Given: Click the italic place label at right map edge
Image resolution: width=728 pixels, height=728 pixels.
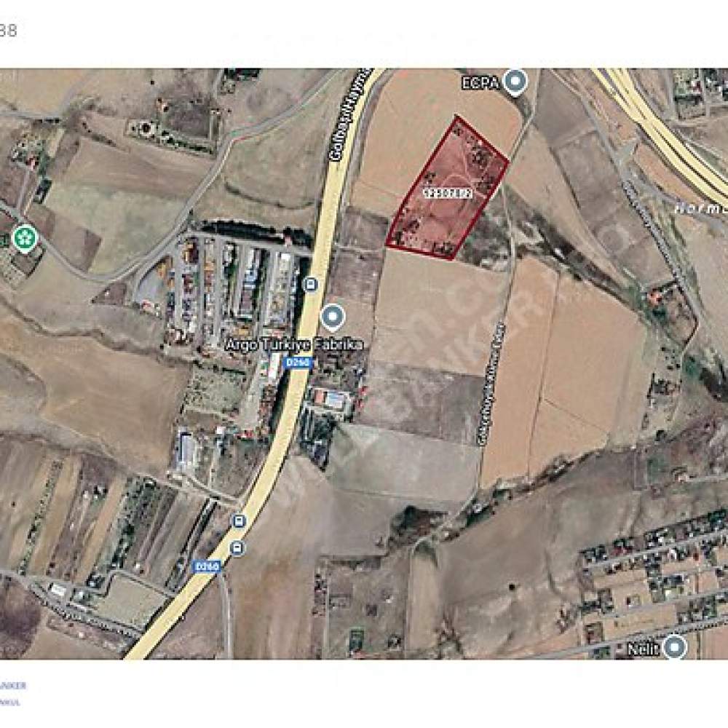Looking at the screenshot, I should pos(700,208).
